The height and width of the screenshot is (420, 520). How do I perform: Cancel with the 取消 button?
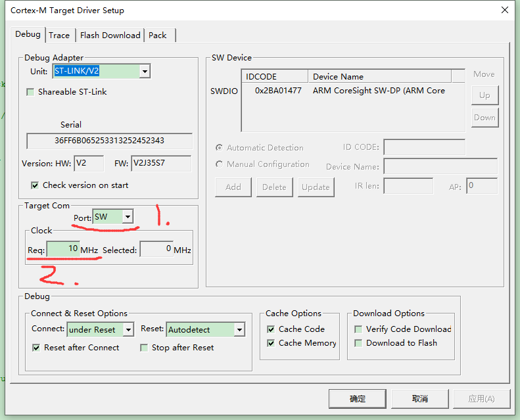(x=420, y=399)
